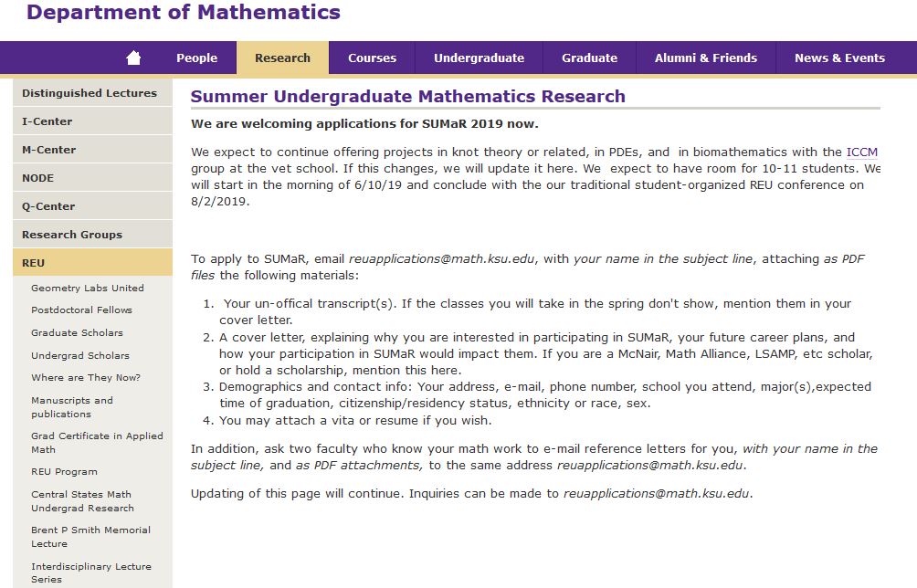Image resolution: width=917 pixels, height=588 pixels.
Task: Collapse the REU sidebar section
Action: [x=34, y=263]
